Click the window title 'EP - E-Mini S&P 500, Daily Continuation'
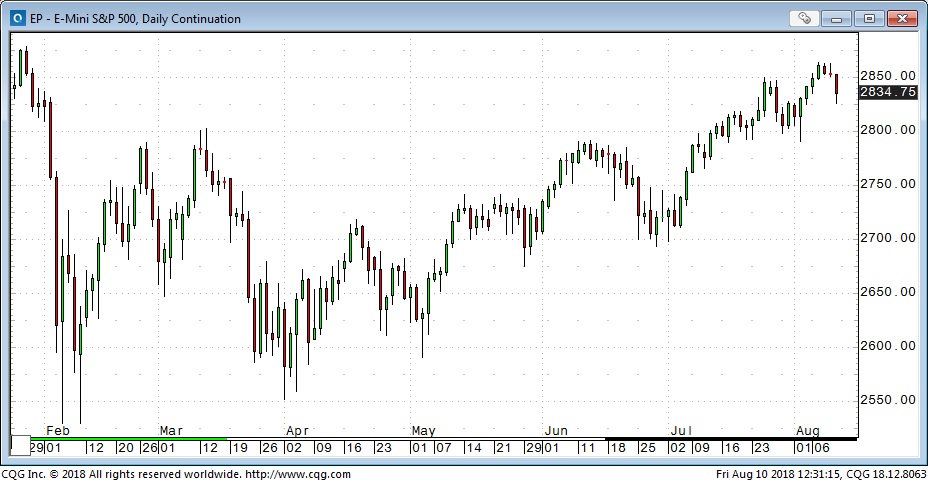Image resolution: width=928 pixels, height=482 pixels. click(x=136, y=19)
